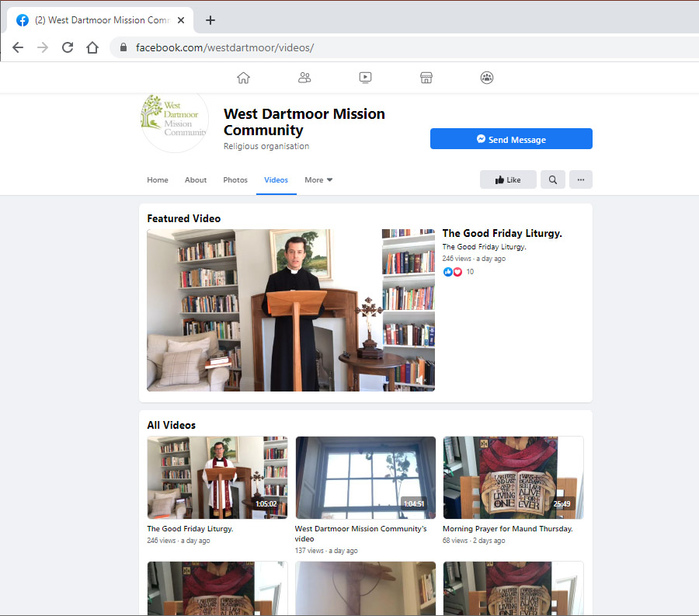Viewport: 699px width, 616px height.
Task: Go to the browser home page icon
Action: click(92, 47)
